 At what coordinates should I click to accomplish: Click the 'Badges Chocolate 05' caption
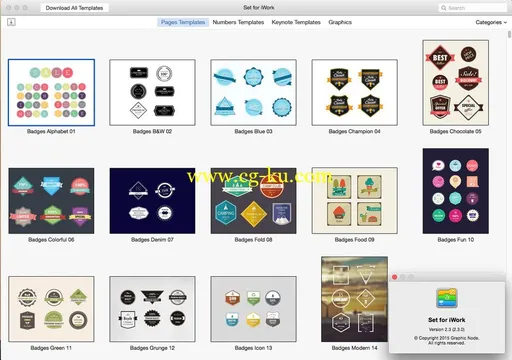(456, 131)
